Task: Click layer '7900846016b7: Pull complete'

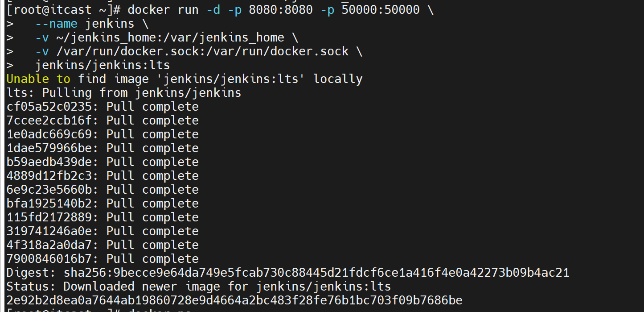Action: 103,259
